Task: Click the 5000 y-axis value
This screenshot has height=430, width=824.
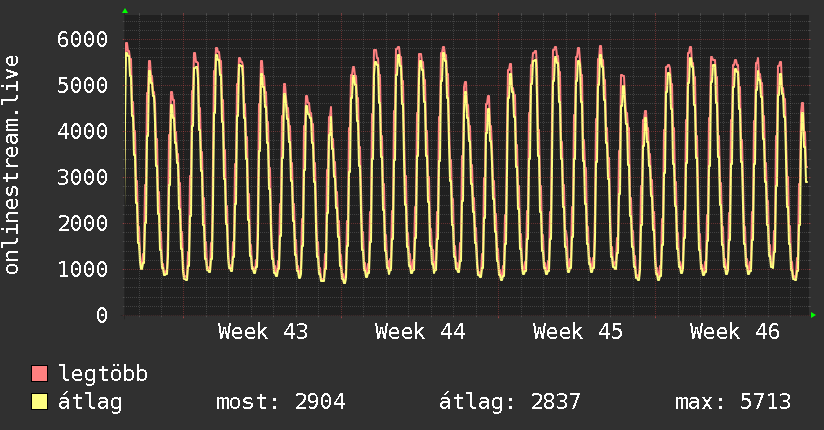Action: (x=83, y=85)
